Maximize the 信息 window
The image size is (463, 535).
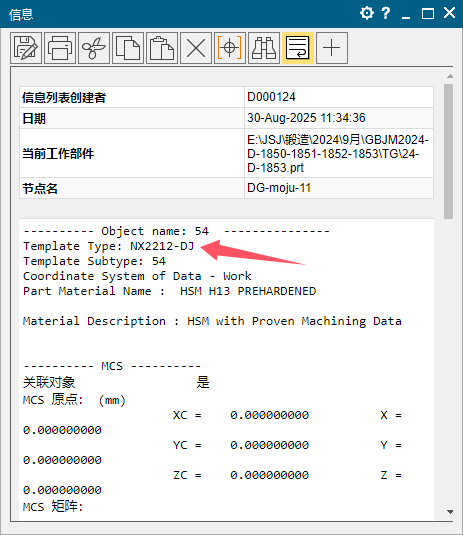click(x=428, y=14)
